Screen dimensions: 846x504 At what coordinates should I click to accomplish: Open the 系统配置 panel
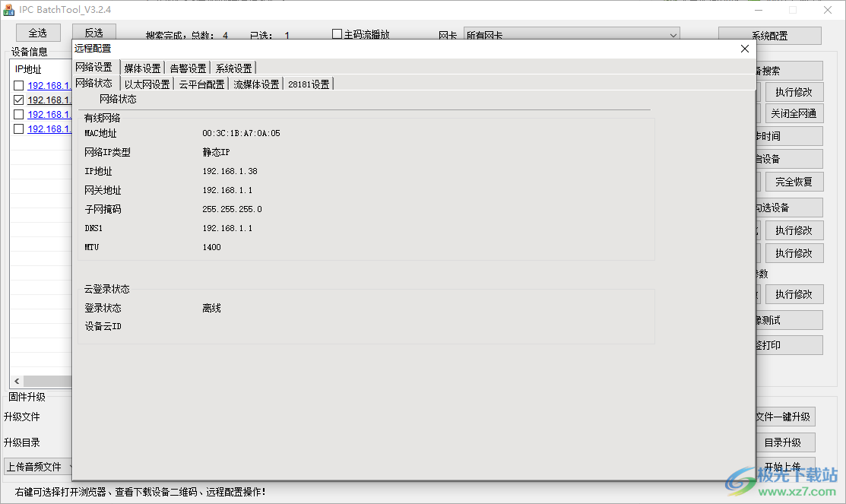pyautogui.click(x=768, y=35)
